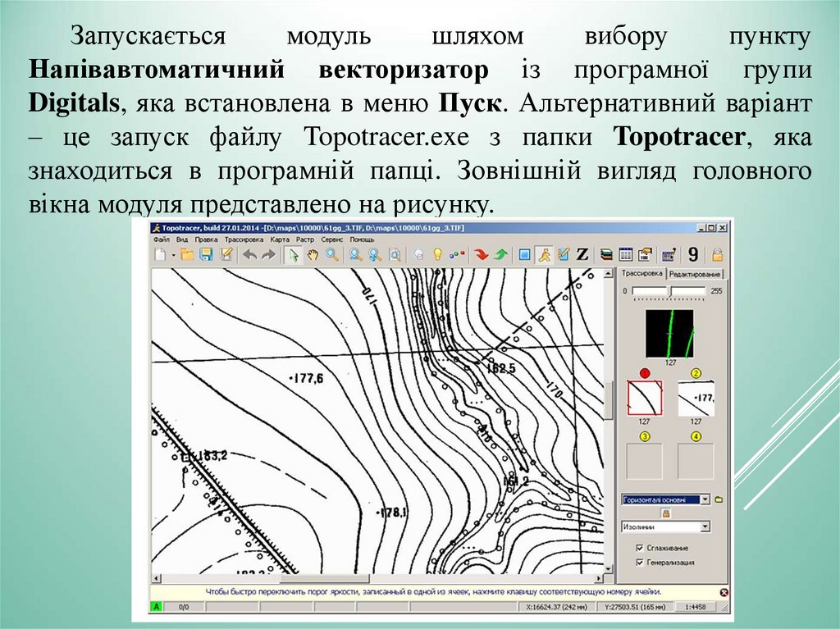The width and height of the screenshot is (840, 629).
Task: Open the Трассировка menu
Action: [x=244, y=239]
